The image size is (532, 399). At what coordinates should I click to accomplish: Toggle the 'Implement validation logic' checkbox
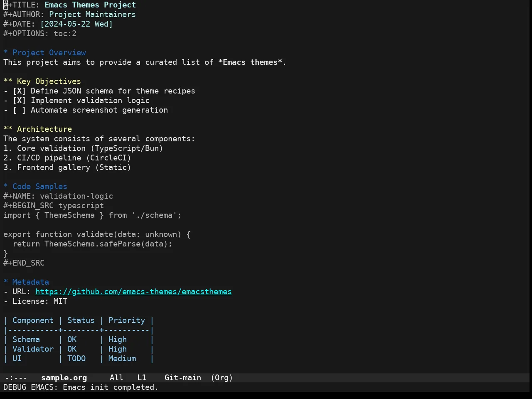click(x=19, y=101)
